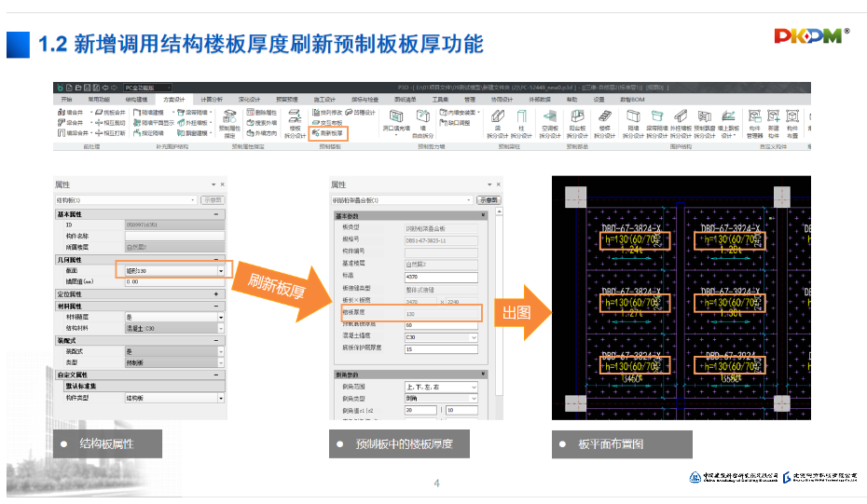Click the 抽层值(mm) 0.00 field
The height and width of the screenshot is (504, 867).
point(174,282)
